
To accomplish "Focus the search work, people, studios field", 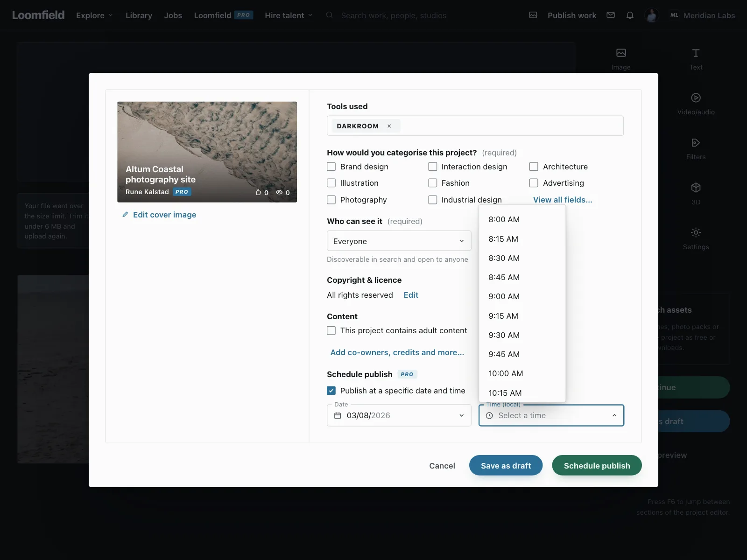I will [394, 15].
